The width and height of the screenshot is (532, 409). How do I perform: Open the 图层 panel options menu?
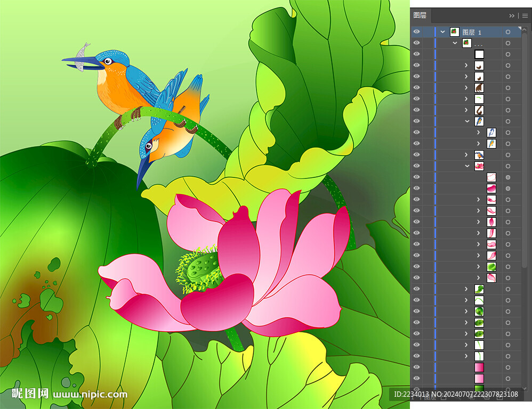(525, 15)
